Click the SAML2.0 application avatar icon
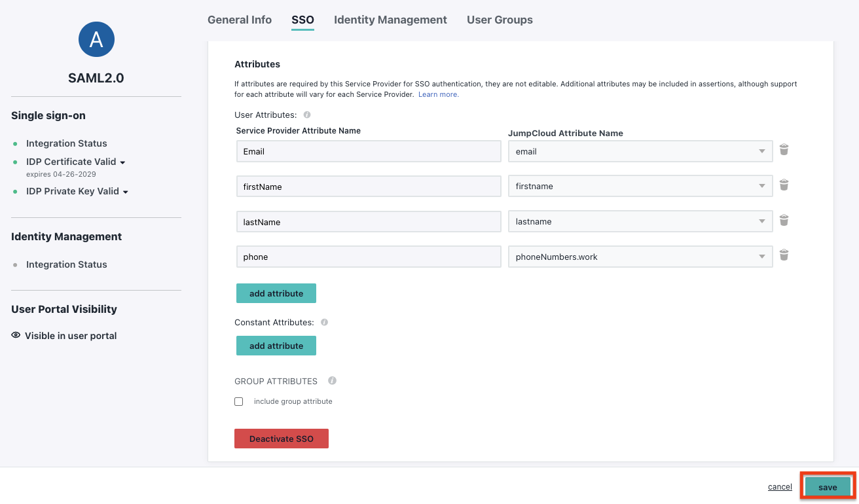 click(96, 39)
